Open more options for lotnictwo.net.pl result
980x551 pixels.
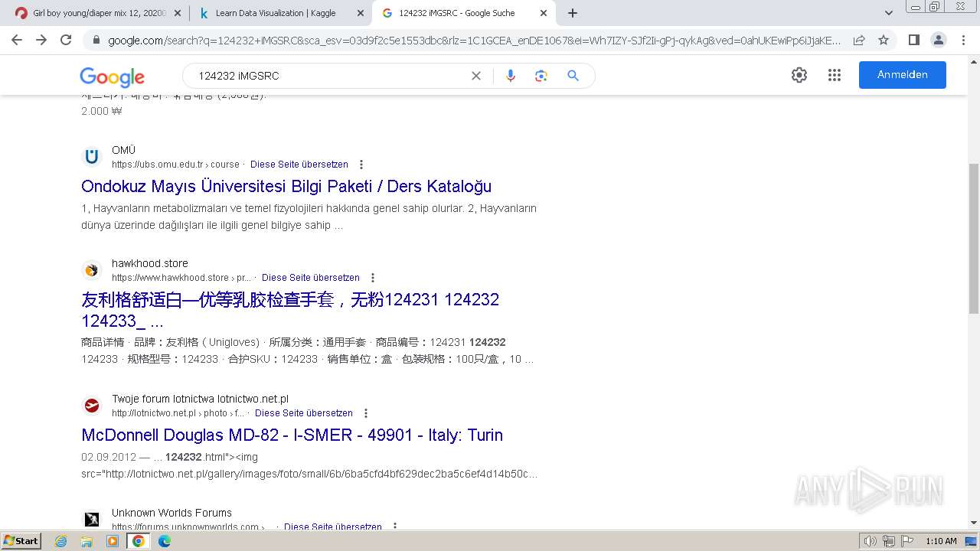tap(366, 413)
